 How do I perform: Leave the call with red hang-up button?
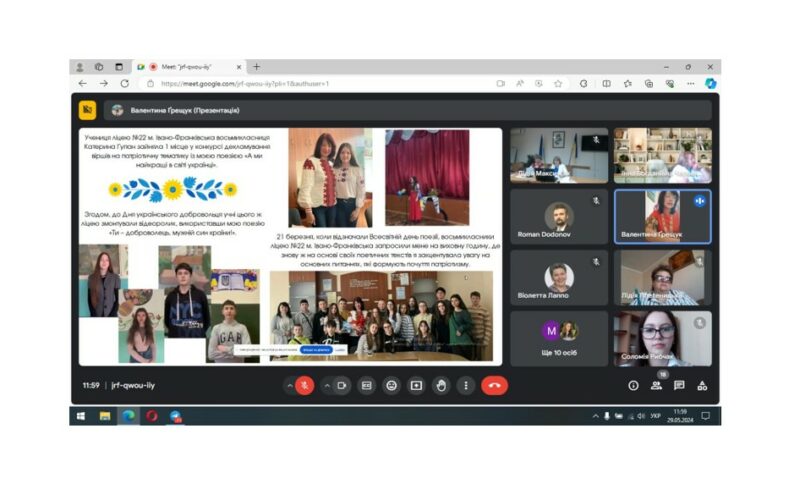(x=494, y=385)
